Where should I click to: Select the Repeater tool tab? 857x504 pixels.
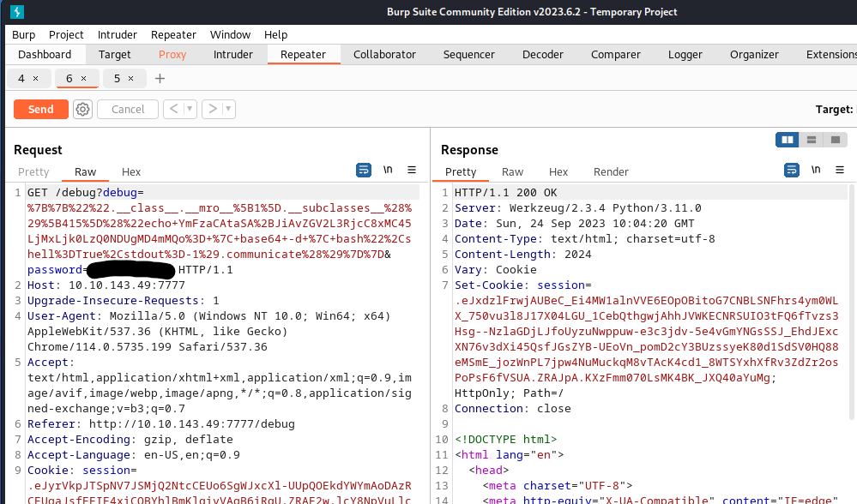[x=304, y=55]
